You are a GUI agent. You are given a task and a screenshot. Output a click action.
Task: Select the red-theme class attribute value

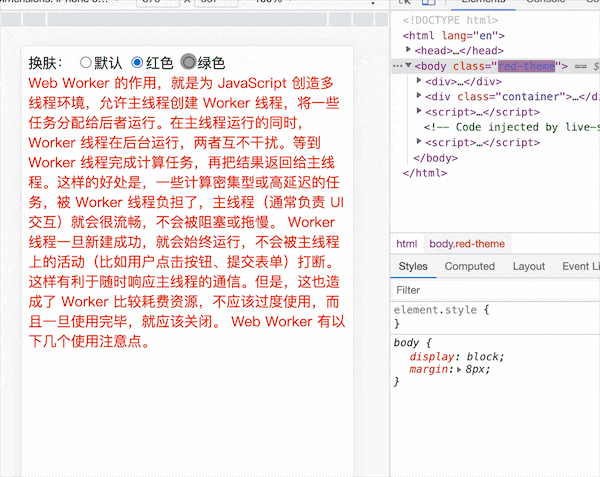(x=526, y=66)
